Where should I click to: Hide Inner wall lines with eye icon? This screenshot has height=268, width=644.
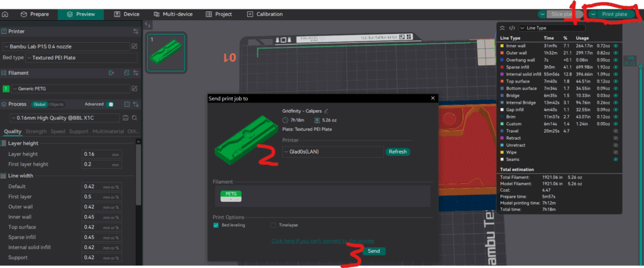[616, 46]
